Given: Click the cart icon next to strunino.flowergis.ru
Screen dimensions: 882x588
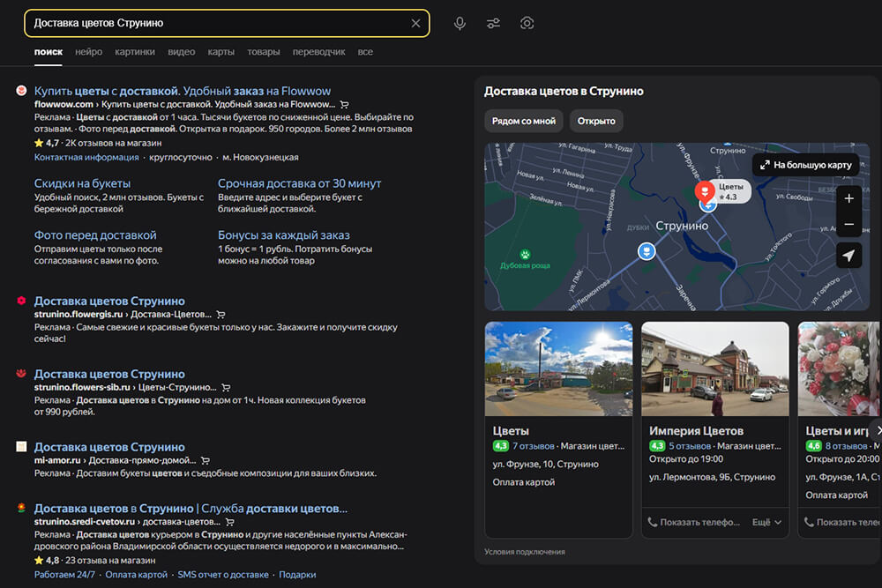Looking at the screenshot, I should 221,315.
